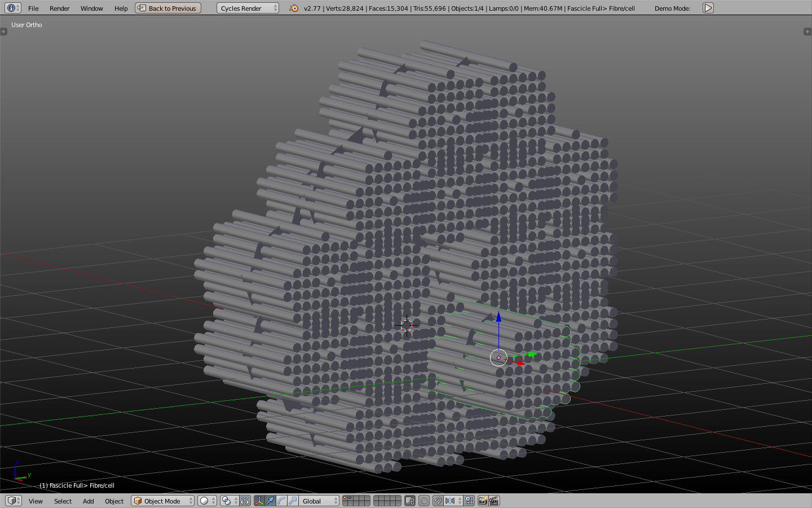
Task: Open the Help menu
Action: click(x=121, y=8)
